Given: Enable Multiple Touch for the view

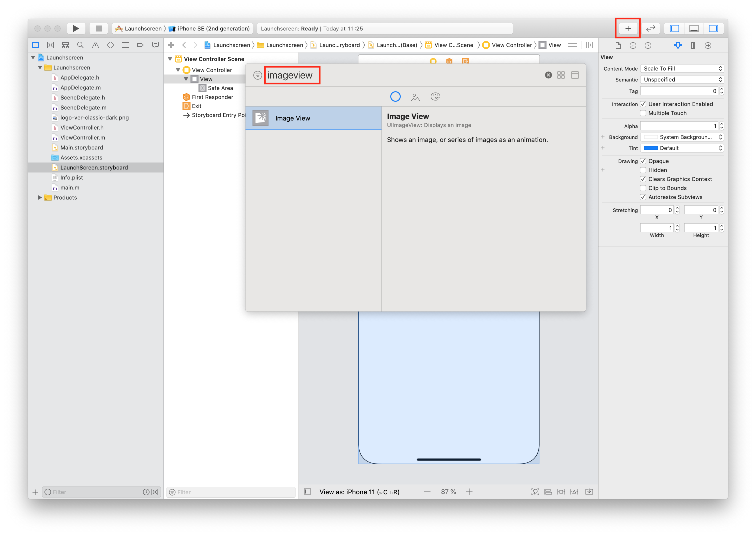Looking at the screenshot, I should (643, 113).
